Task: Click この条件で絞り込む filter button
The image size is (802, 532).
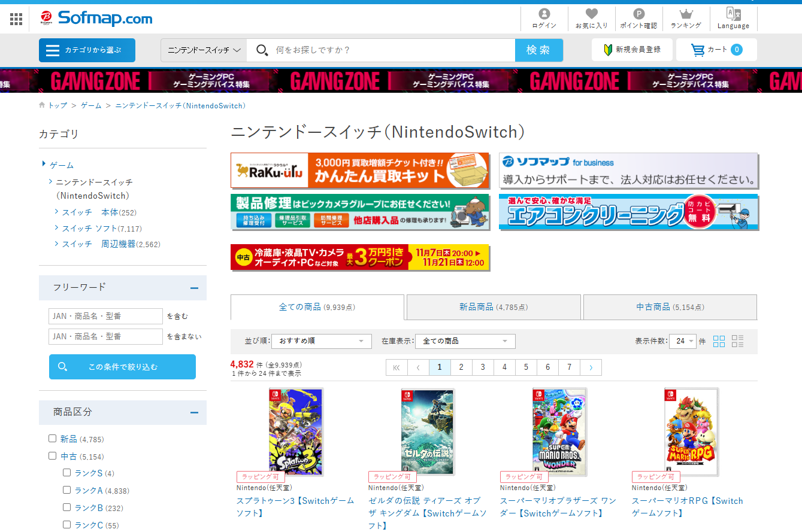Action: [122, 367]
